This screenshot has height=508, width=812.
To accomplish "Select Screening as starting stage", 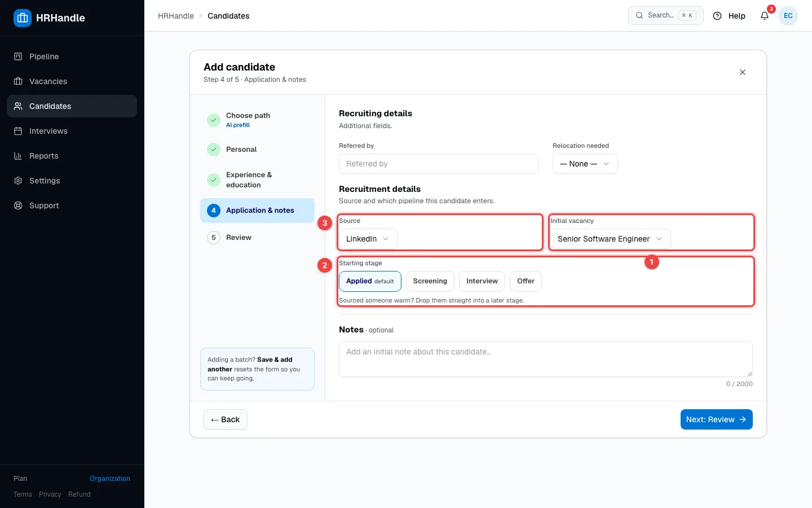I will tap(430, 281).
